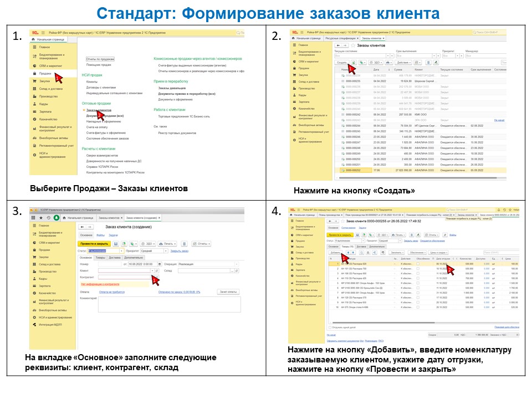Image resolution: width=532 pixels, height=399 pixels.
Task: Open CRM и маркетинг in step 1 sidebar
Action: pos(50,66)
